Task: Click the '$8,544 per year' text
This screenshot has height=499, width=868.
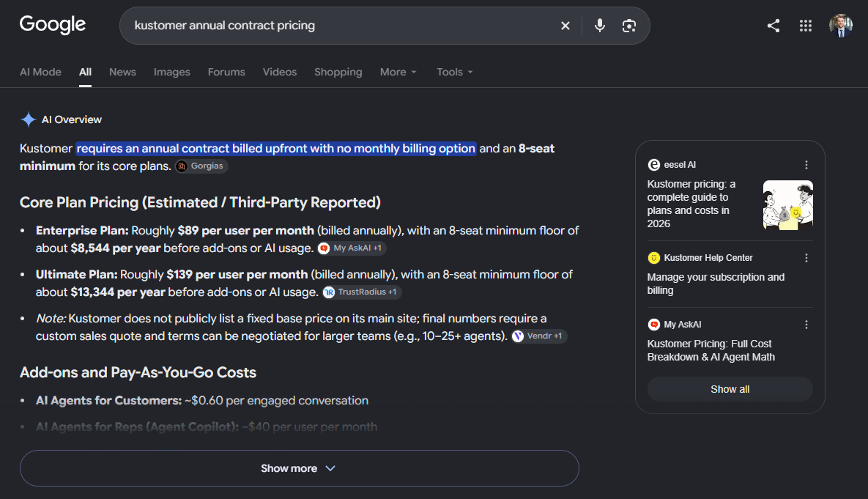Action: coord(115,248)
